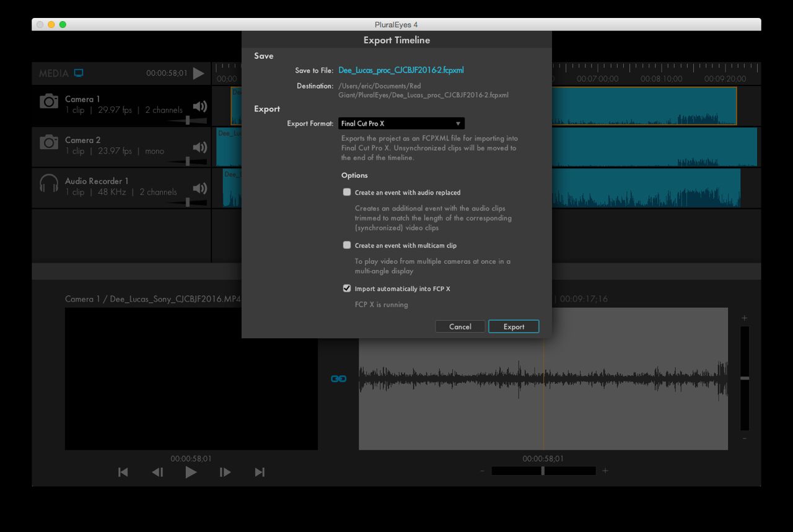Click the preview video black area

point(191,378)
